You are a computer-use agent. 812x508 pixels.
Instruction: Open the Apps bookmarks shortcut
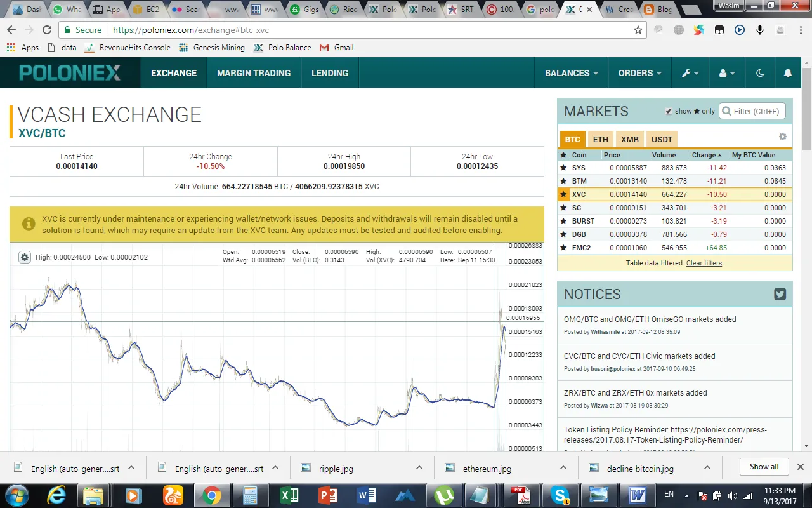[x=23, y=48]
